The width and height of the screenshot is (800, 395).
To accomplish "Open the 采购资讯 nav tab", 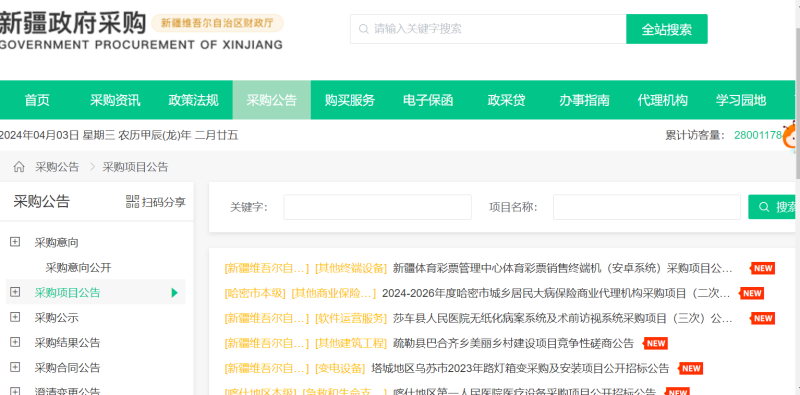I will (115, 100).
